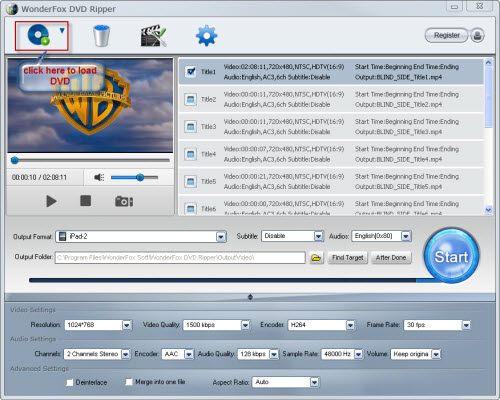Mute audio with the speaker icon
The height and width of the screenshot is (400, 500).
(99, 177)
